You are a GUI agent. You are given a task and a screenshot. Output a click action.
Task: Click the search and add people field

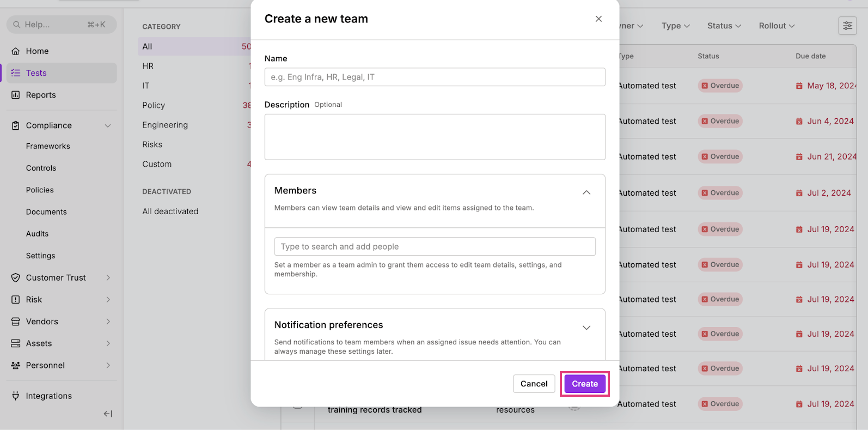click(x=435, y=246)
